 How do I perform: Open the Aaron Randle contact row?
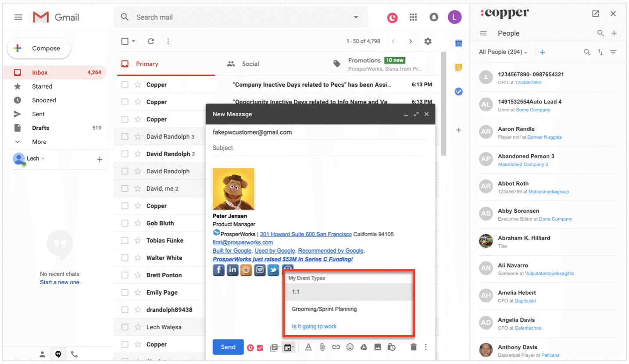tap(548, 133)
